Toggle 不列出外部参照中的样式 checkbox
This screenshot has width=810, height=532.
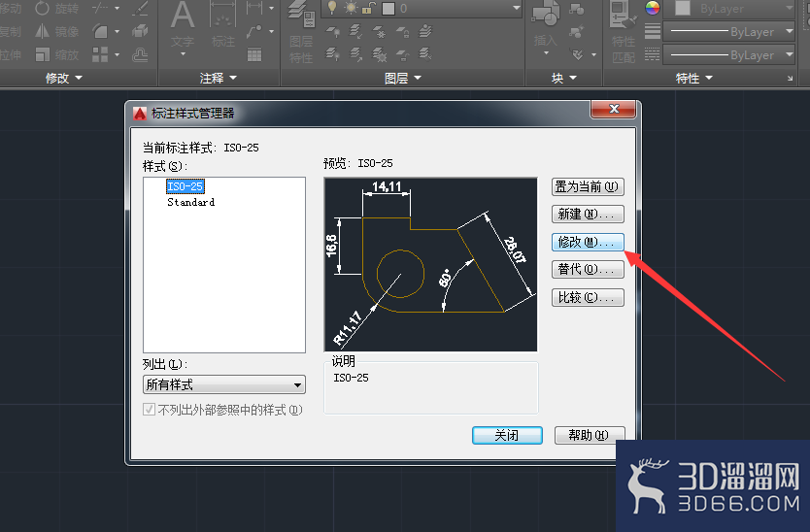click(149, 410)
